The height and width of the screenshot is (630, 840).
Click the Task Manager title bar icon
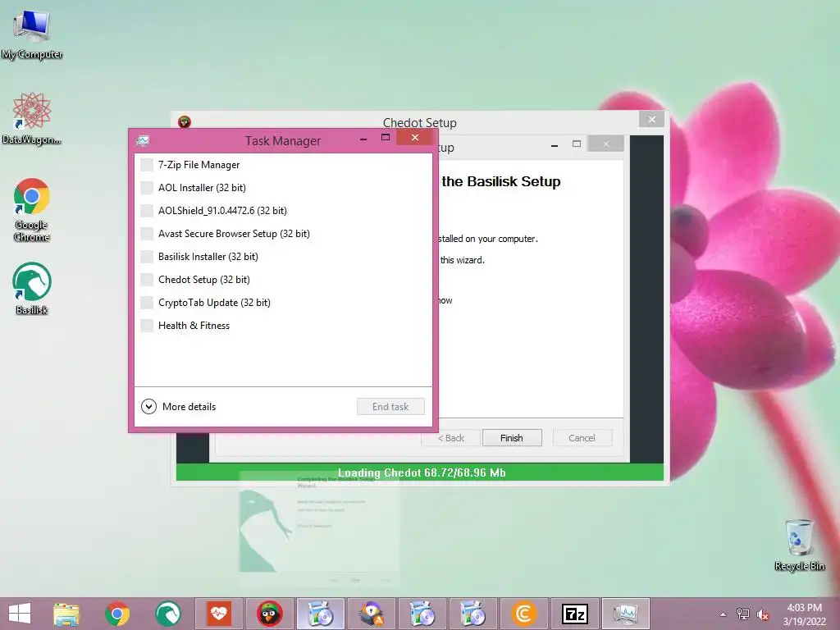[x=143, y=141]
